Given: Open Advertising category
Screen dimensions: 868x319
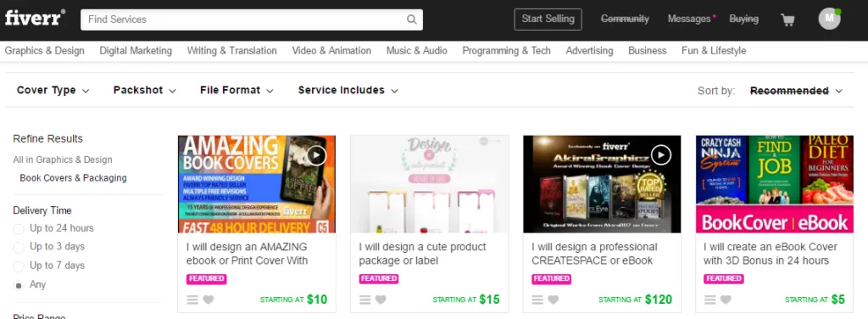Looking at the screenshot, I should click(590, 51).
